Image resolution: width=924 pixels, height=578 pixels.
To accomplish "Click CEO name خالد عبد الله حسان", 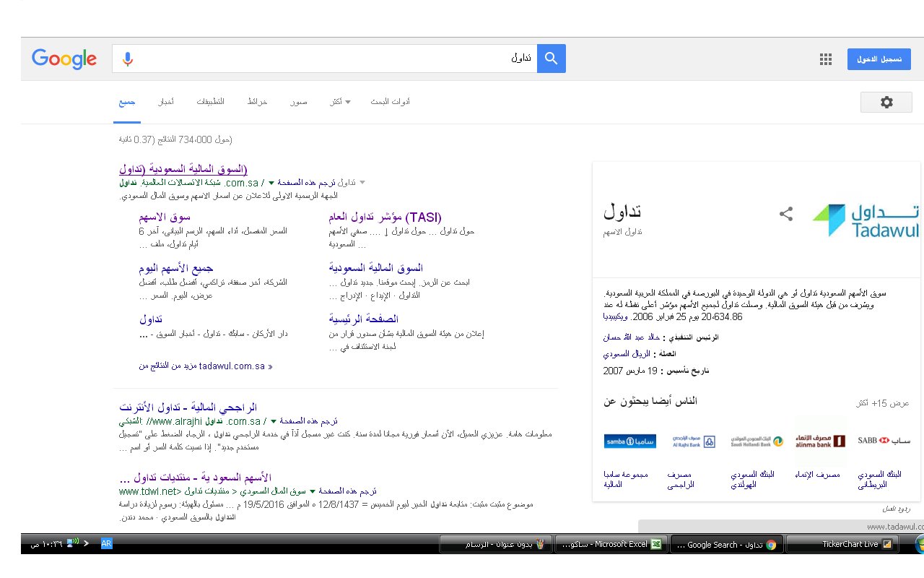I will click(631, 337).
